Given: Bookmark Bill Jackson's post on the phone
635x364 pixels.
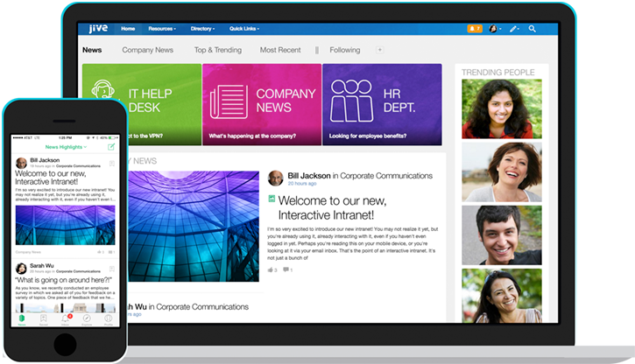Looking at the screenshot, I should [112, 164].
